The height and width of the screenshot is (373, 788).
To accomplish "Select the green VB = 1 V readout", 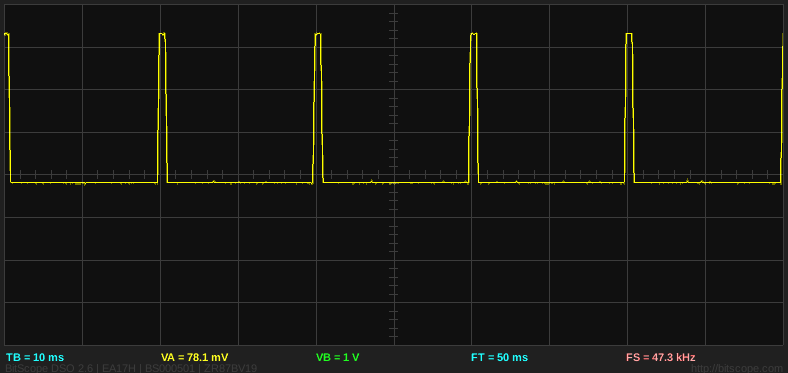I will (337, 358).
